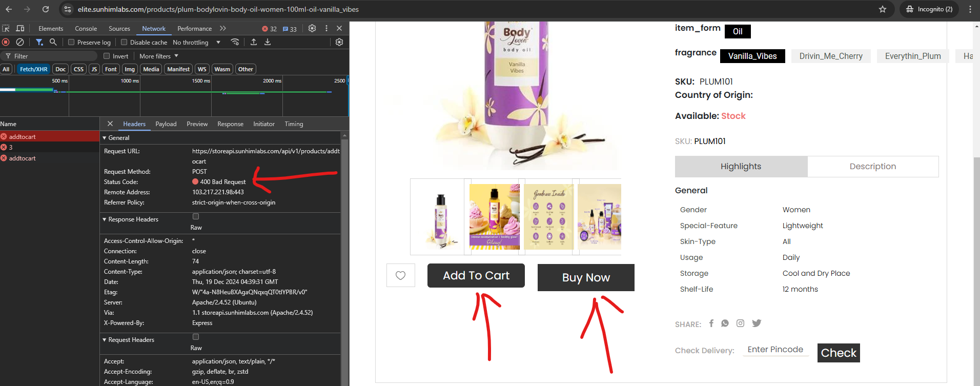
Task: Click the Buy Now button
Action: (586, 277)
